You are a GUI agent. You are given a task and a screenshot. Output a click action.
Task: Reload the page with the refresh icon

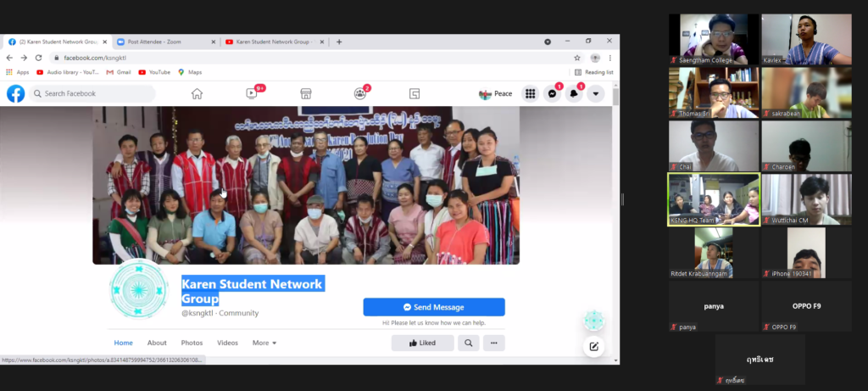(38, 58)
